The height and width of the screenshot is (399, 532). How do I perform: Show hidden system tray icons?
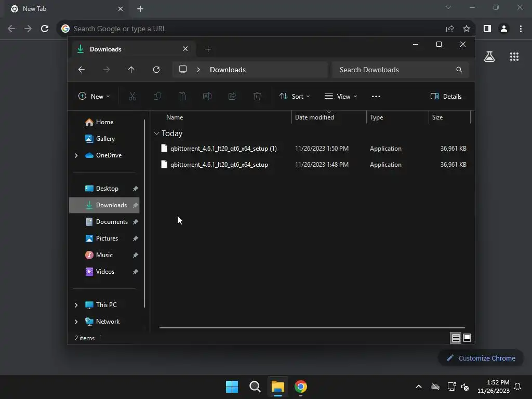(419, 387)
